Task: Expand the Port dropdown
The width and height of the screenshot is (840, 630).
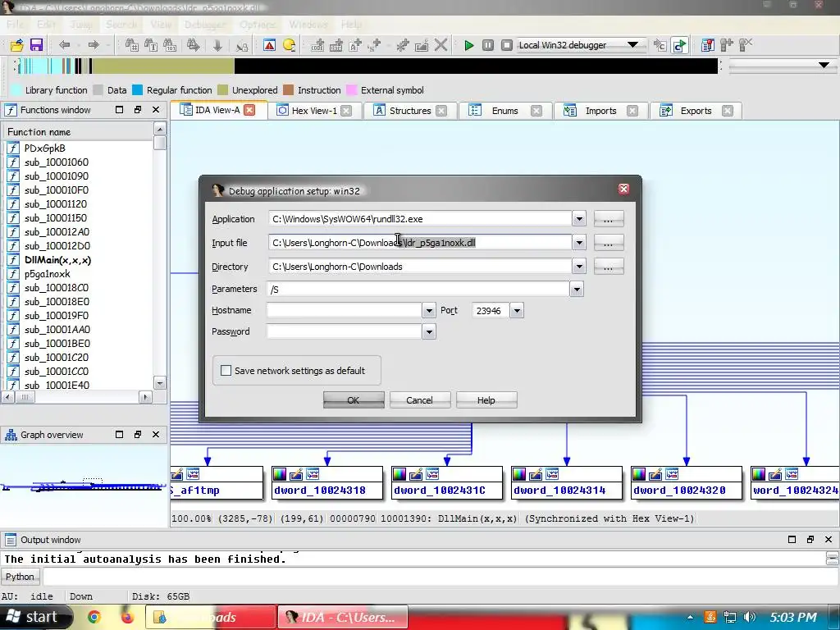Action: pos(517,310)
